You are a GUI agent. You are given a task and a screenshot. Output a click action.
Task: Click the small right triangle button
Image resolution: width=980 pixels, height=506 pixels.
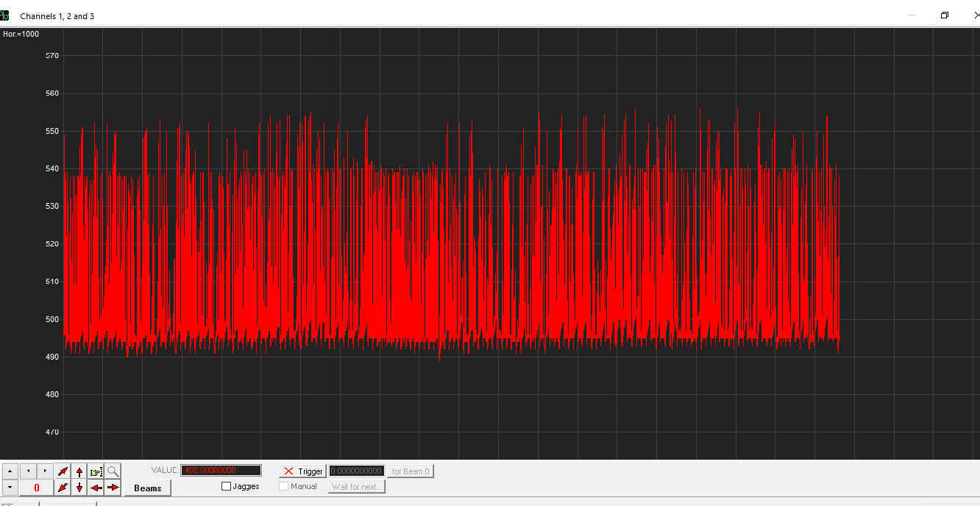[45, 471]
